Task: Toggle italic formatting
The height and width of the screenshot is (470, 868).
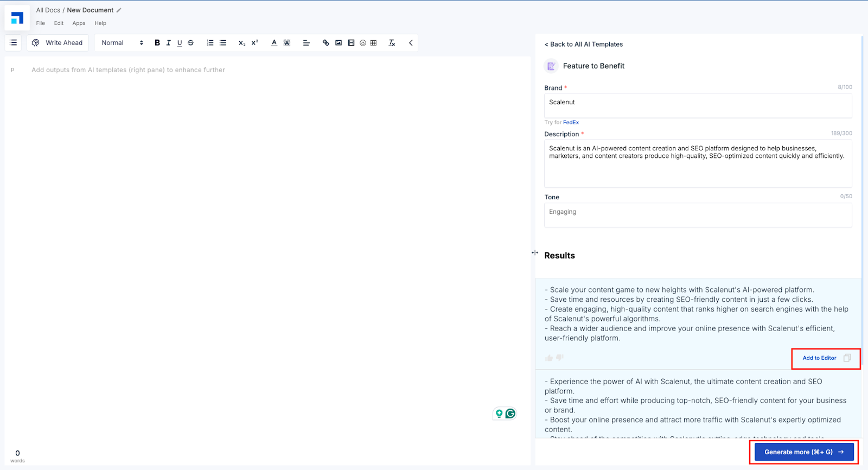Action: click(169, 43)
